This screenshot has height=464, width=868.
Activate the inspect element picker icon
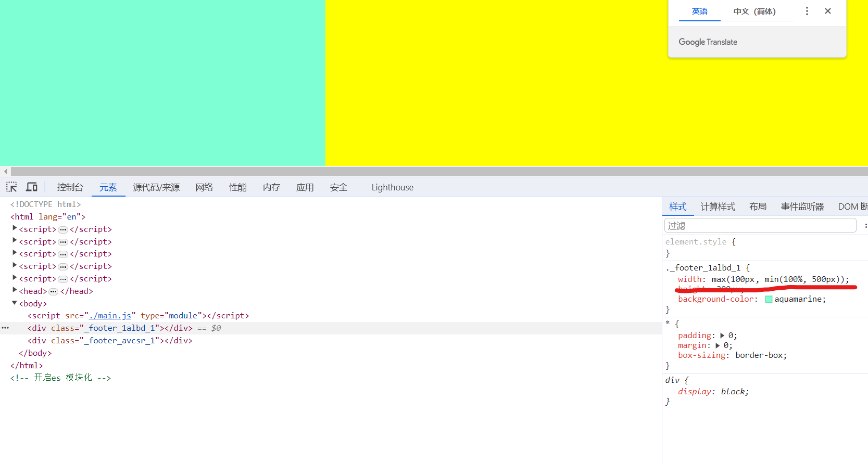[11, 187]
